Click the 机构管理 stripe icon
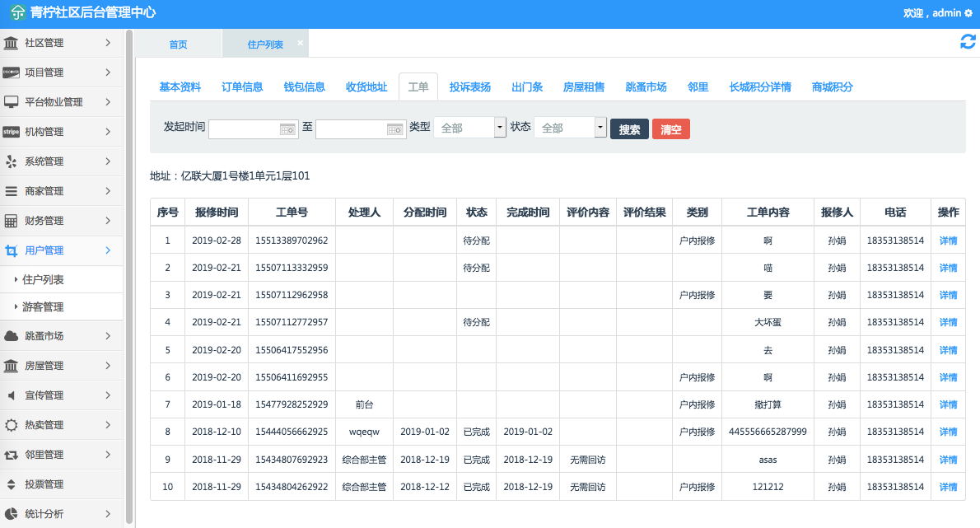Screen dimensions: 980x528 point(11,132)
